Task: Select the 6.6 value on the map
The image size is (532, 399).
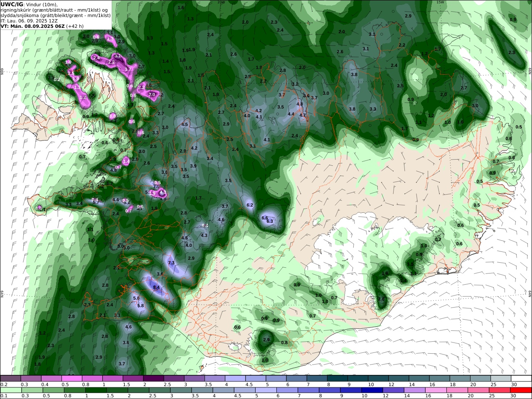Action: click(x=265, y=218)
